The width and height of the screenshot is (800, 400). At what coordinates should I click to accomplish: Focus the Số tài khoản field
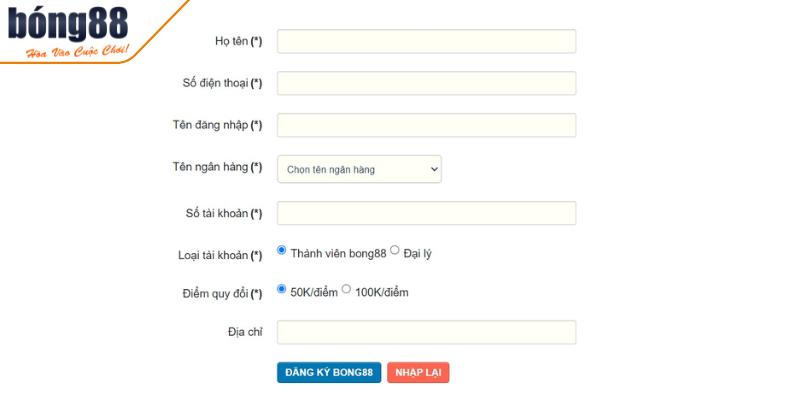[x=426, y=213]
